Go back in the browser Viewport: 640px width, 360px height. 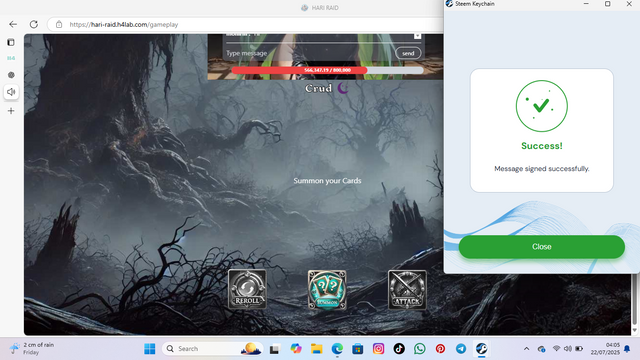coord(13,24)
